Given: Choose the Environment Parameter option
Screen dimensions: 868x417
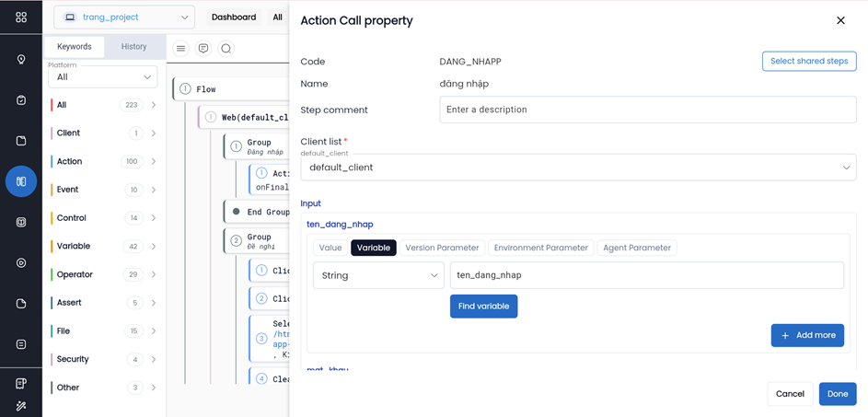Looking at the screenshot, I should (x=540, y=248).
